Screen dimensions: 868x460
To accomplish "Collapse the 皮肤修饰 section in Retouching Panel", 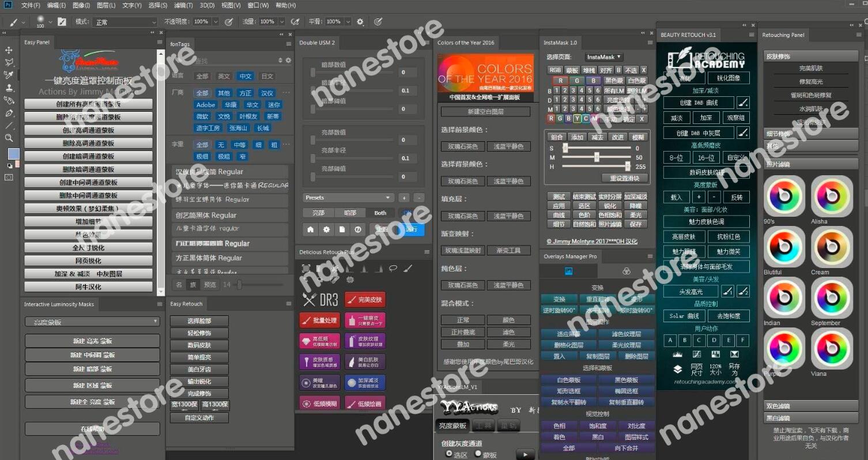I will [811, 56].
